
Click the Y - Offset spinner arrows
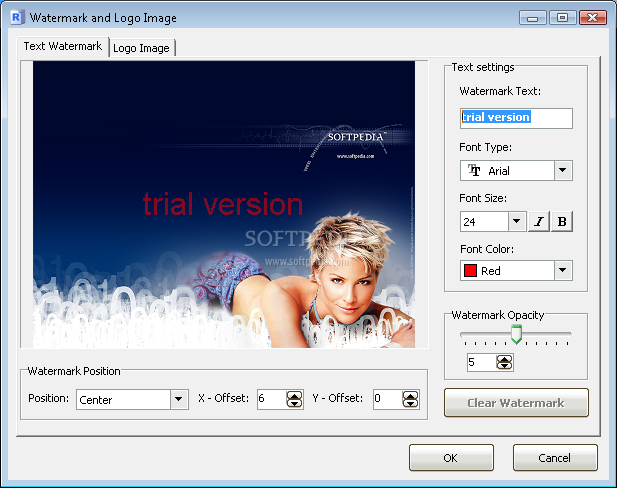pyautogui.click(x=410, y=399)
